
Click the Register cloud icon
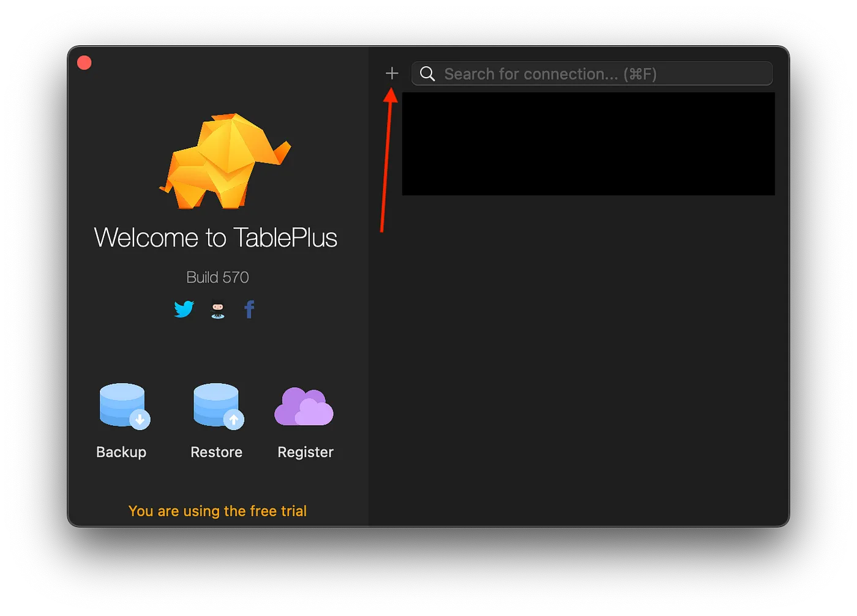(304, 406)
